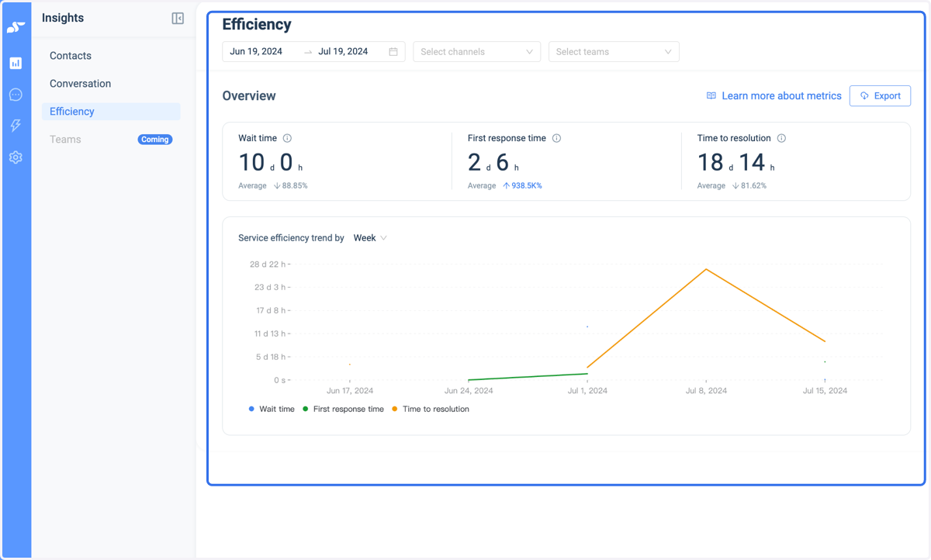Toggle Time to resolution series in legend

pos(431,409)
